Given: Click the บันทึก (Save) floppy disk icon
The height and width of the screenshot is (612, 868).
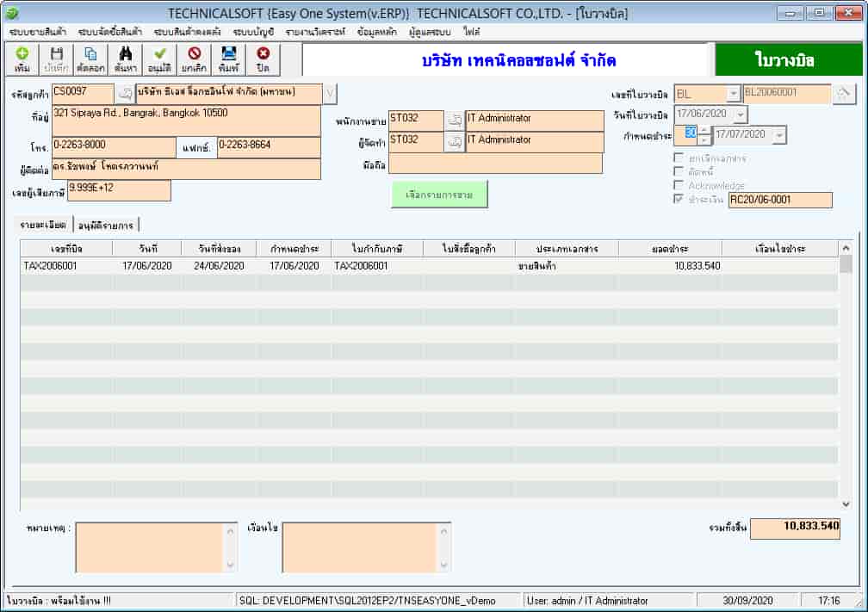Looking at the screenshot, I should 57,59.
